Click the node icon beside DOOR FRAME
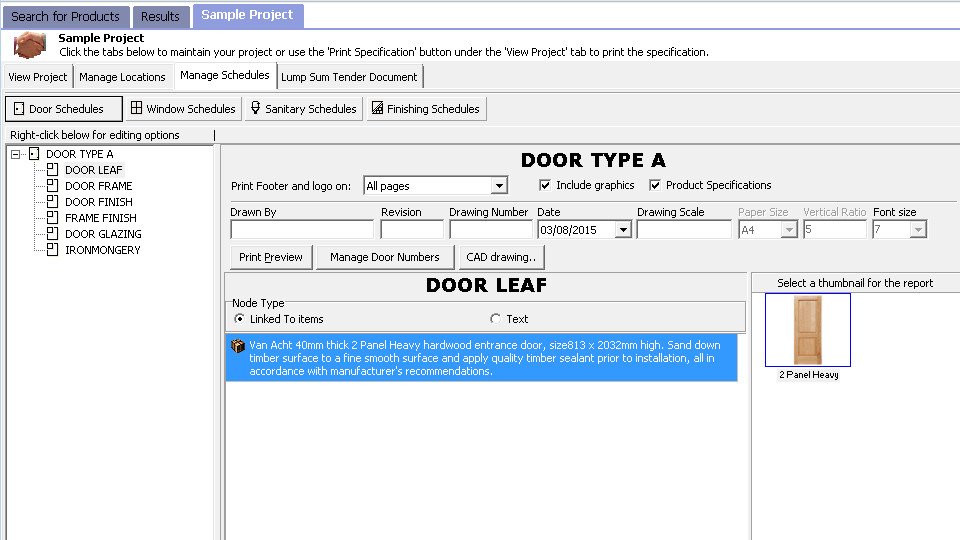Viewport: 960px width, 540px height. [53, 186]
